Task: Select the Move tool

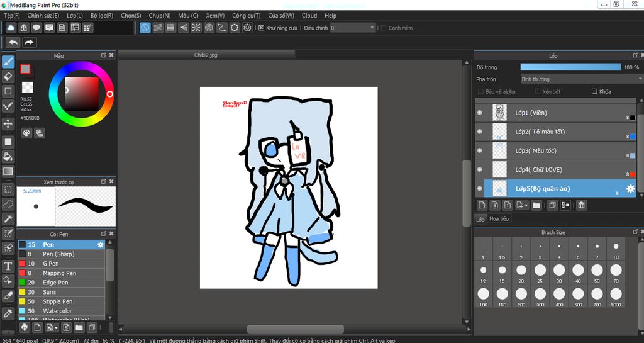Action: (8, 123)
